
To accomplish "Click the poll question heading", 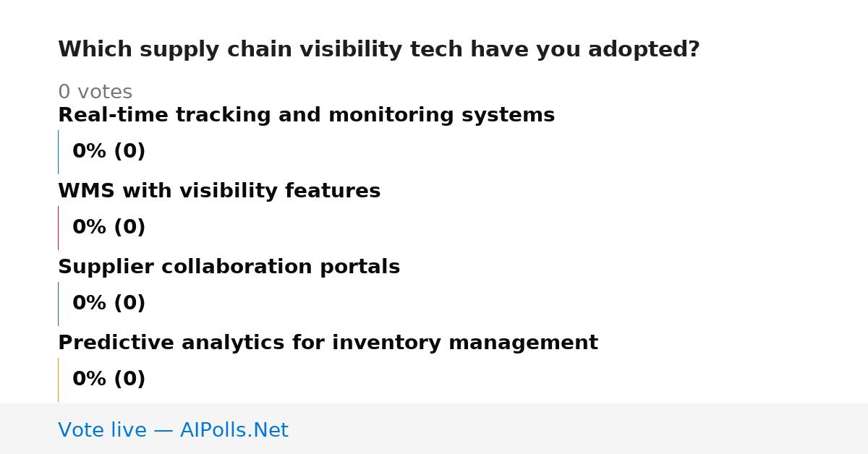I will (379, 50).
